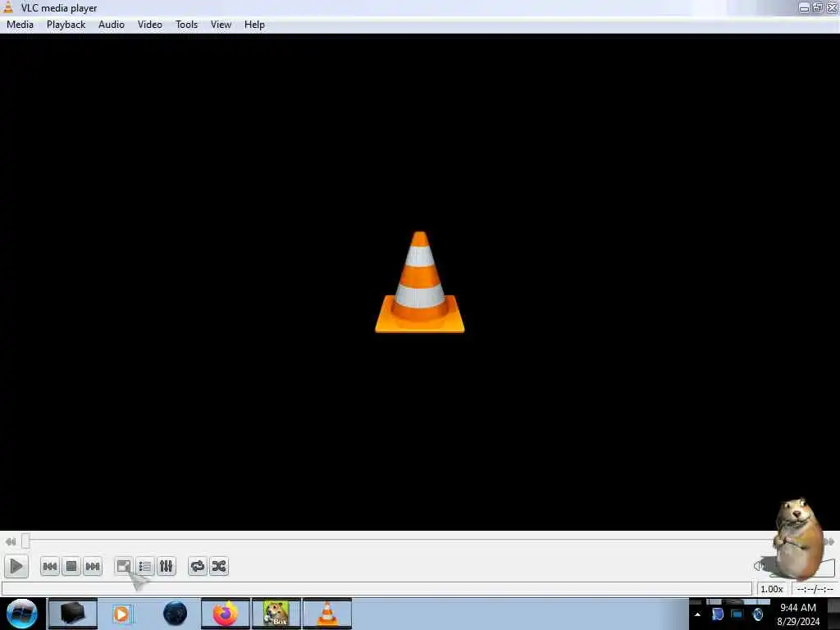This screenshot has height=630, width=840.
Task: Open the Help menu
Action: [254, 25]
